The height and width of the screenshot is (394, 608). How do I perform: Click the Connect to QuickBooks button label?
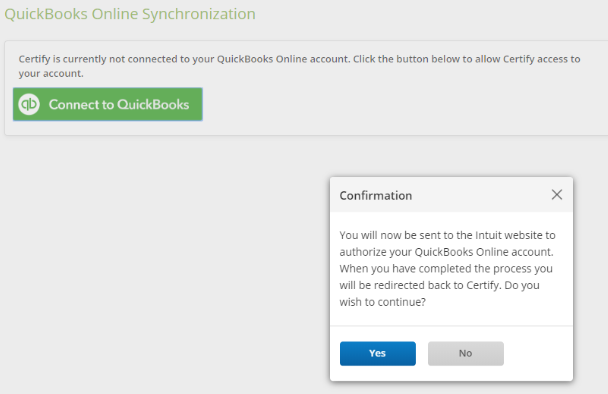pos(119,104)
